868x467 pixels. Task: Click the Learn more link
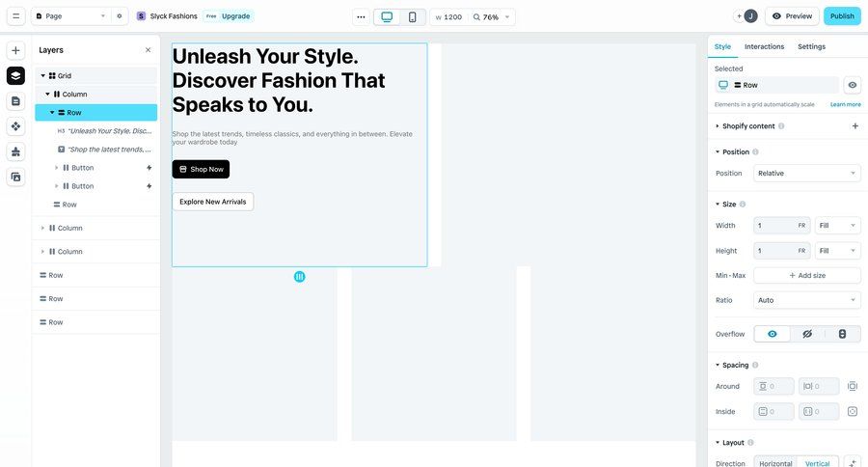[x=845, y=104]
